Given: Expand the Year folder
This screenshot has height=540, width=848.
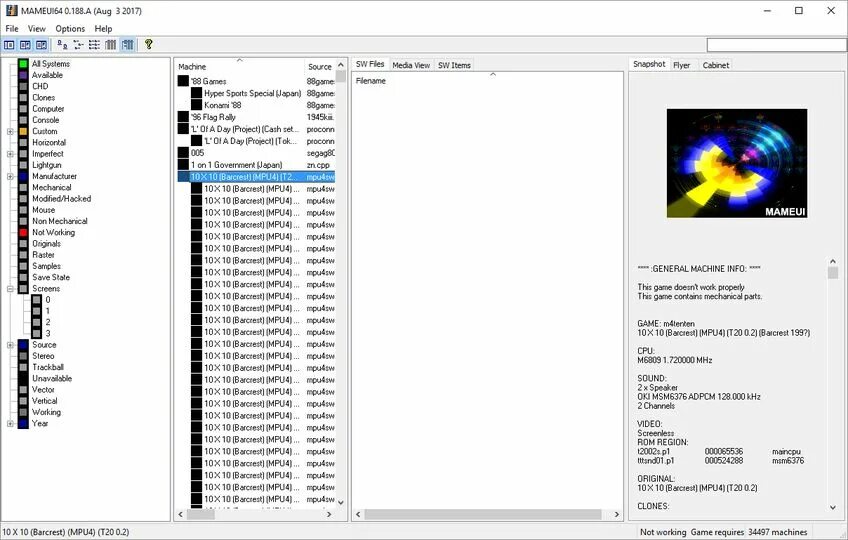Looking at the screenshot, I should 10,424.
